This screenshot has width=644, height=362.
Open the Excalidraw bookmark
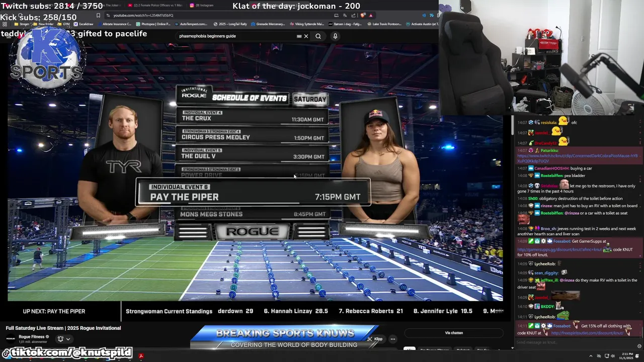click(84, 24)
